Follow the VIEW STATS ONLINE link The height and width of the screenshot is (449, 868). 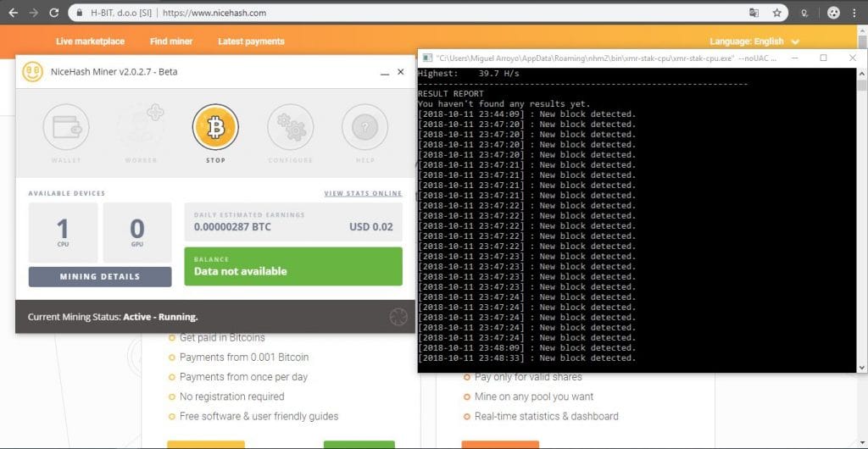pyautogui.click(x=363, y=193)
